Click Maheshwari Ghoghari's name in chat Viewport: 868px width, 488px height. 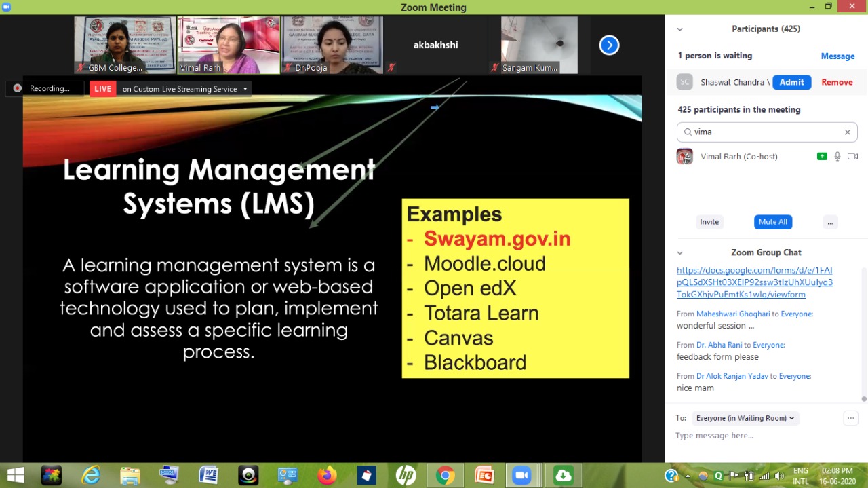[734, 314]
